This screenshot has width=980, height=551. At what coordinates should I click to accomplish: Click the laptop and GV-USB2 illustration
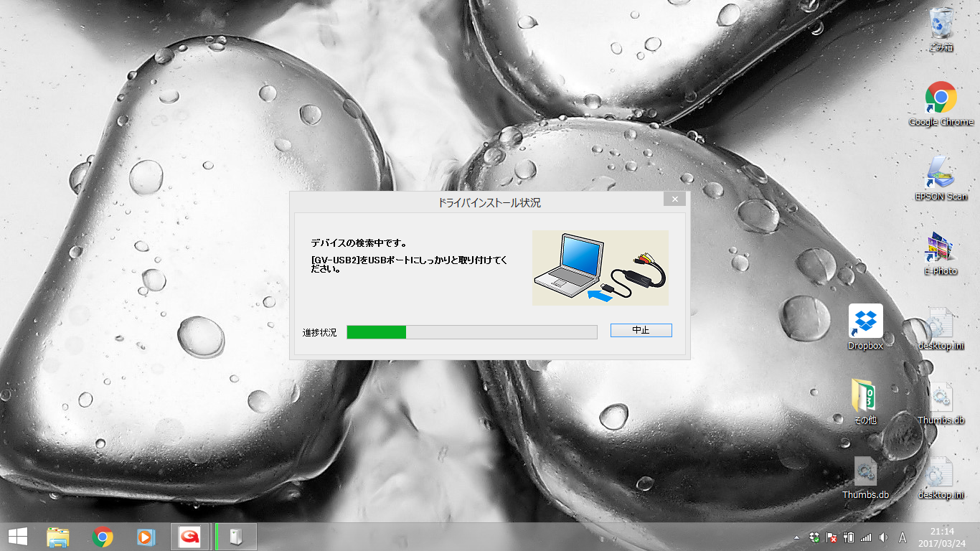click(x=600, y=268)
